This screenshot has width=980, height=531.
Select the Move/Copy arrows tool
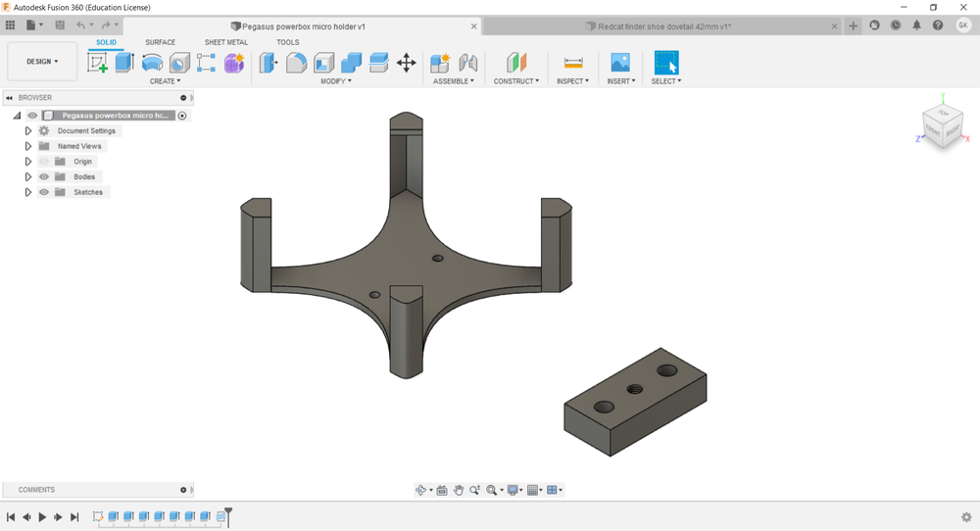pos(406,64)
